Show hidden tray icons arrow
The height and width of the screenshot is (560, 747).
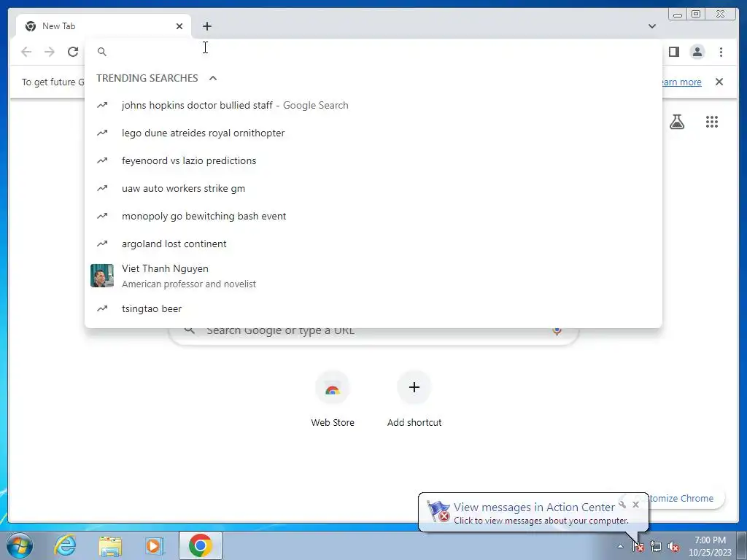(620, 547)
